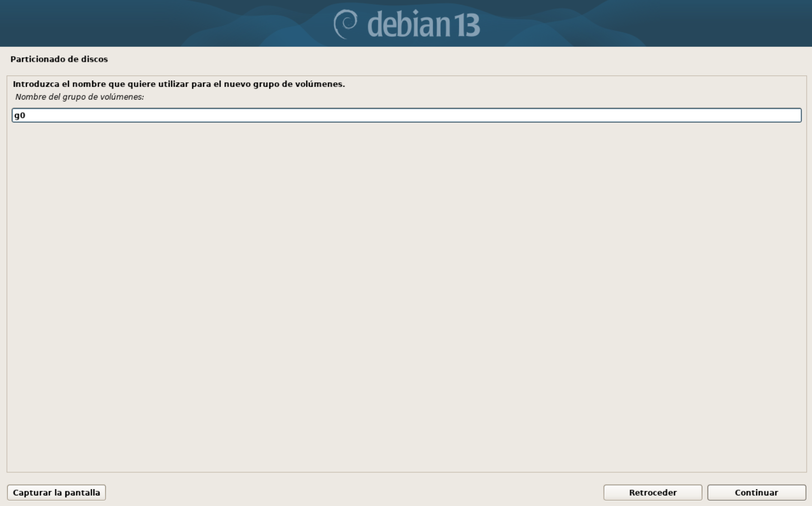Proceed with volume group name g0
The image size is (812, 506).
[x=756, y=492]
